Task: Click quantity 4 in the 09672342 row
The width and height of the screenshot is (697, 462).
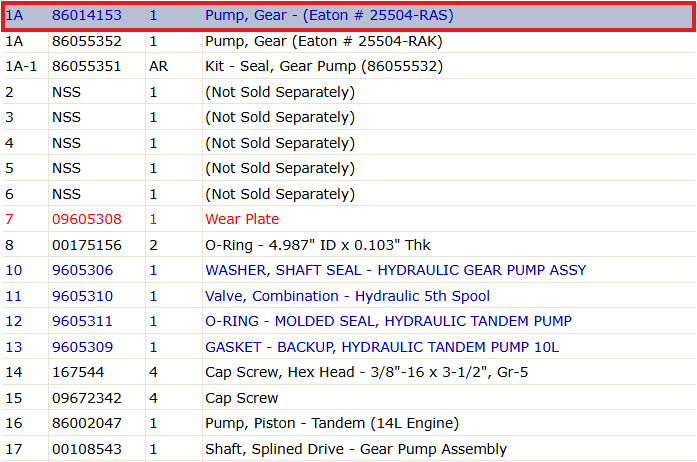Action: pos(153,398)
